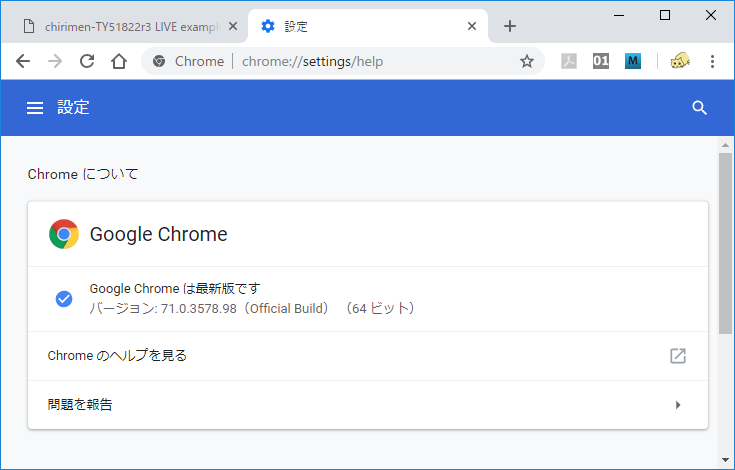Click the vertical scrollbar down arrow

[x=726, y=460]
